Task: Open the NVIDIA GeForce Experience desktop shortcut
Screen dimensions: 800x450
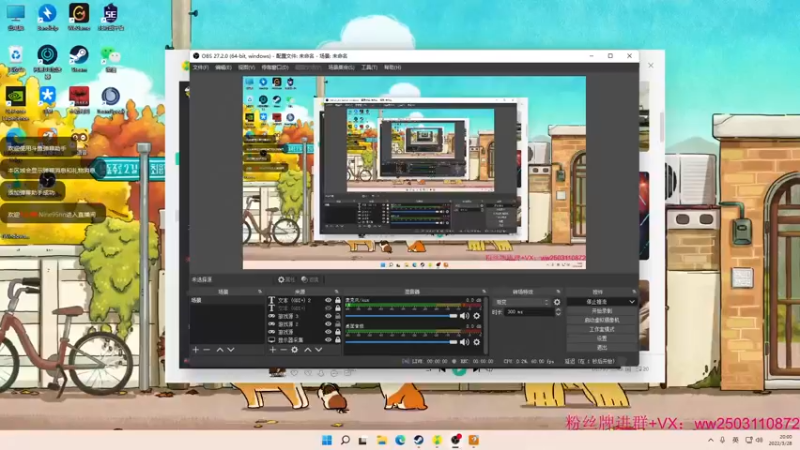Action: tap(16, 103)
